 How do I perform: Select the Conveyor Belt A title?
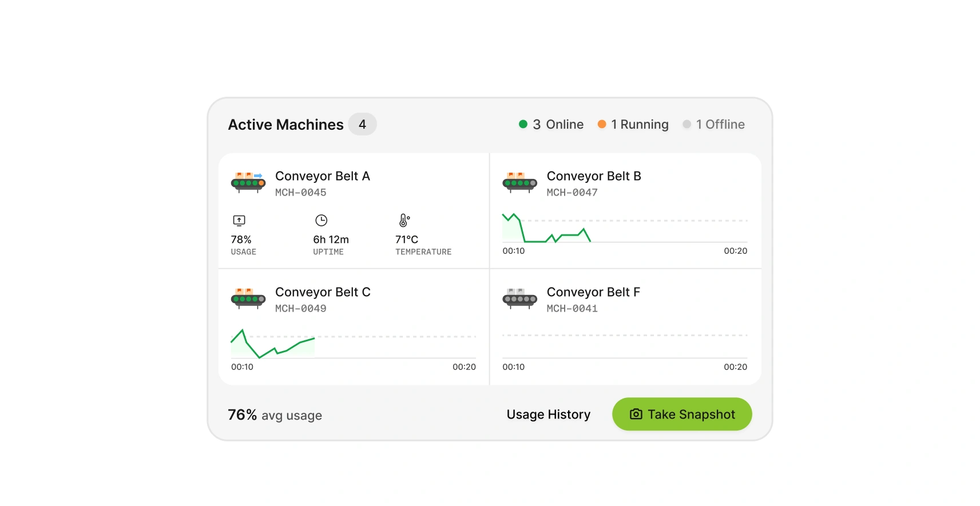[x=323, y=176]
